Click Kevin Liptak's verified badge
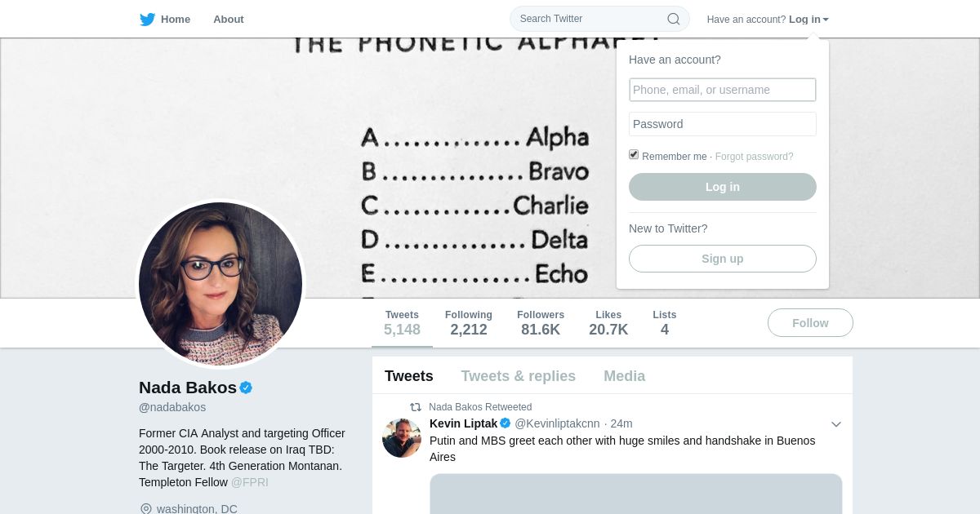This screenshot has width=980, height=514. tap(506, 423)
